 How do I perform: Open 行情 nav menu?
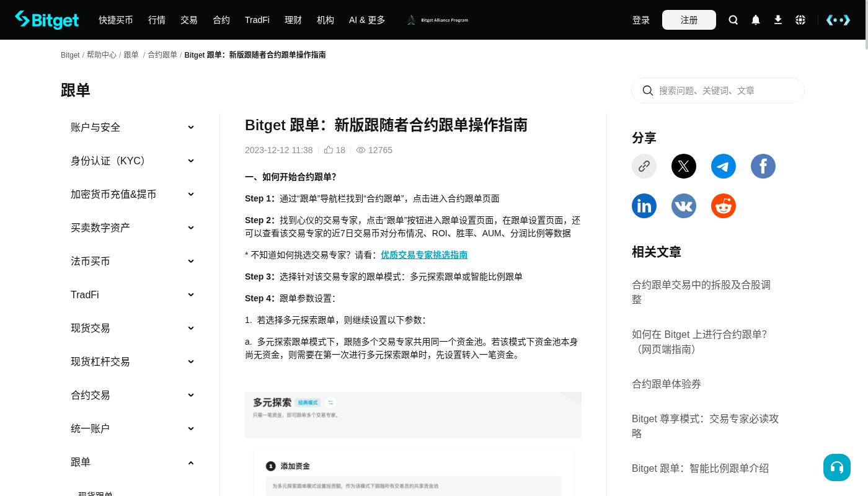[x=157, y=20]
